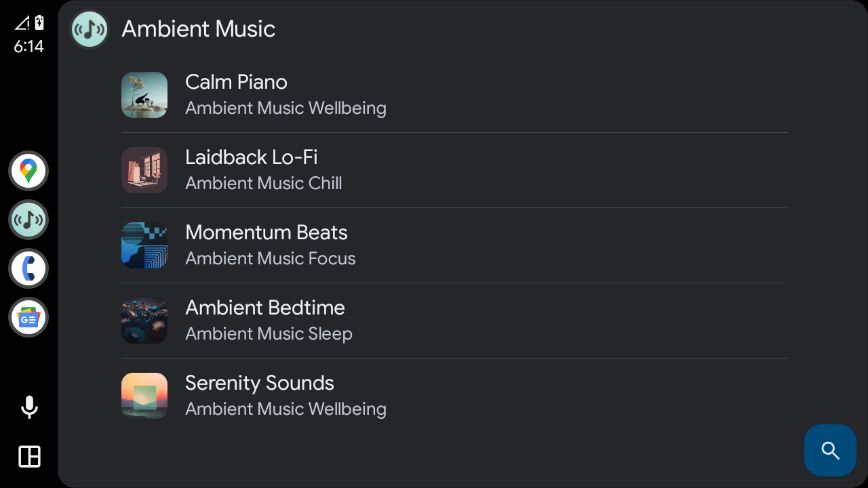The height and width of the screenshot is (488, 868).
Task: Tap the cellular signal status icon
Action: 22,23
